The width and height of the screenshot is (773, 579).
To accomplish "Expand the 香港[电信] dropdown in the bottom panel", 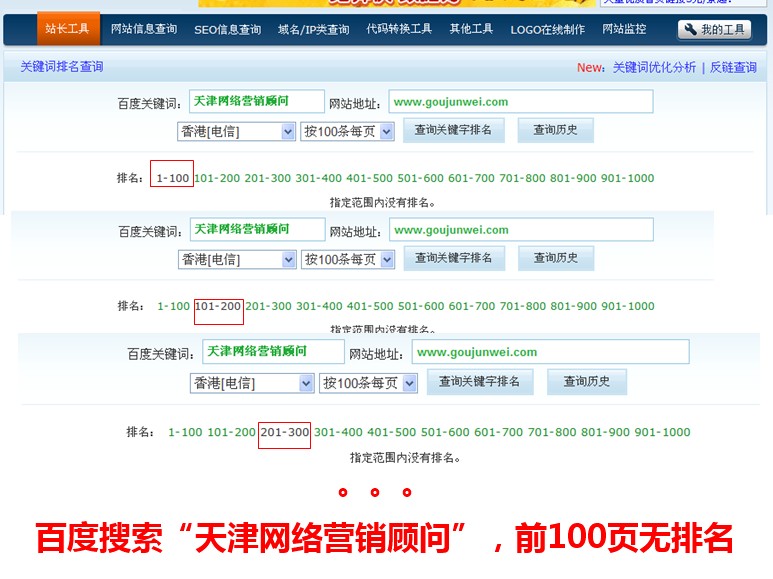I will (x=252, y=383).
